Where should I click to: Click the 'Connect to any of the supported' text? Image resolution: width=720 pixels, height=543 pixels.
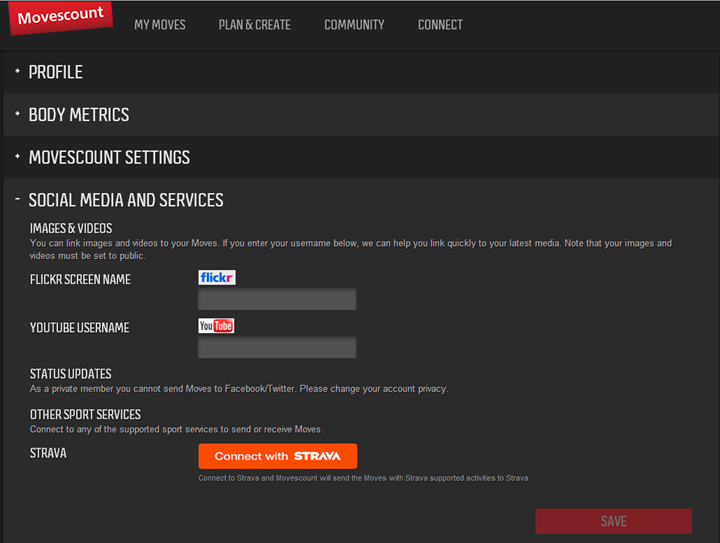click(176, 429)
